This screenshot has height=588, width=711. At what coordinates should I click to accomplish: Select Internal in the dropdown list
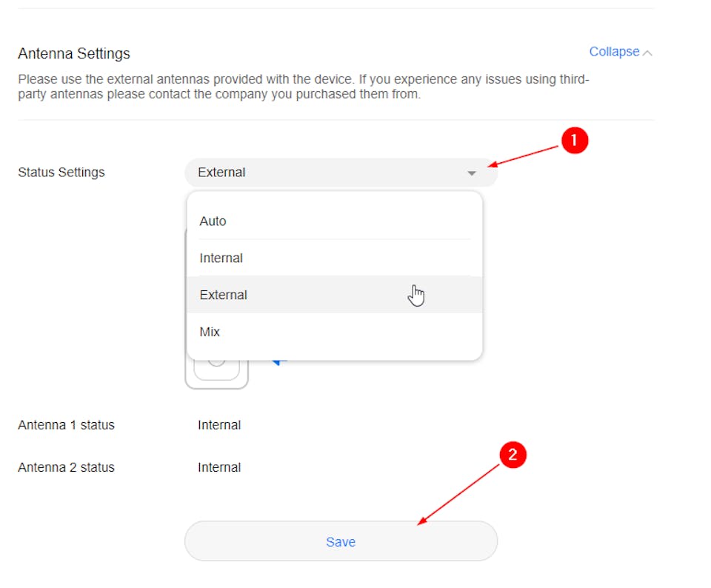221,258
